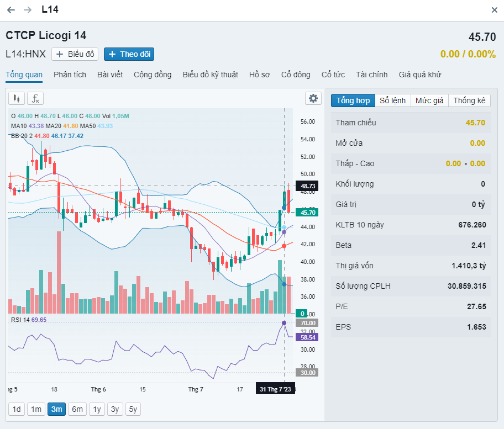Show the Thống kê panel

click(469, 100)
